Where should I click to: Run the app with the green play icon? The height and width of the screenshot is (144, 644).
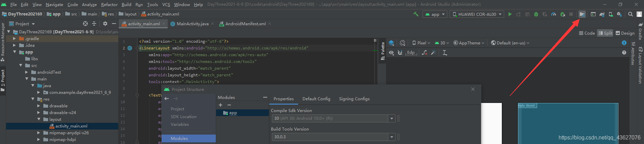click(x=510, y=14)
